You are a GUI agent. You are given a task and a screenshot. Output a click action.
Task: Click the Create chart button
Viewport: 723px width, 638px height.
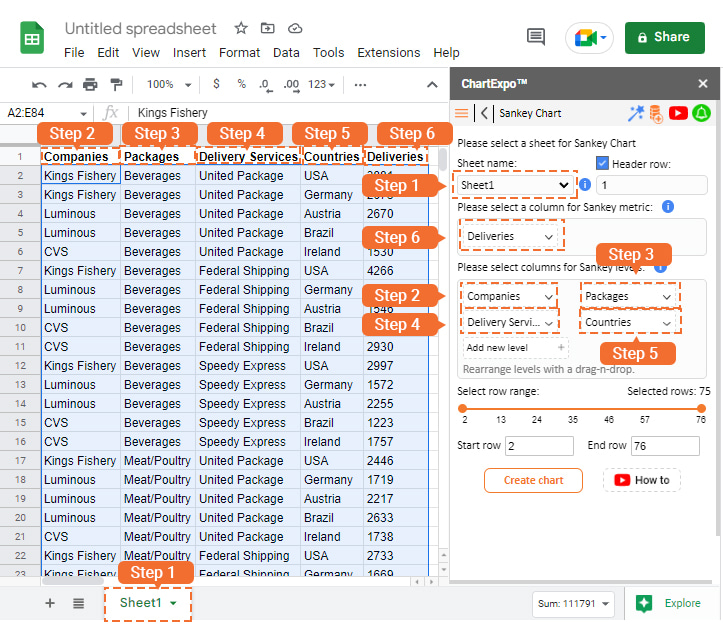click(x=533, y=480)
